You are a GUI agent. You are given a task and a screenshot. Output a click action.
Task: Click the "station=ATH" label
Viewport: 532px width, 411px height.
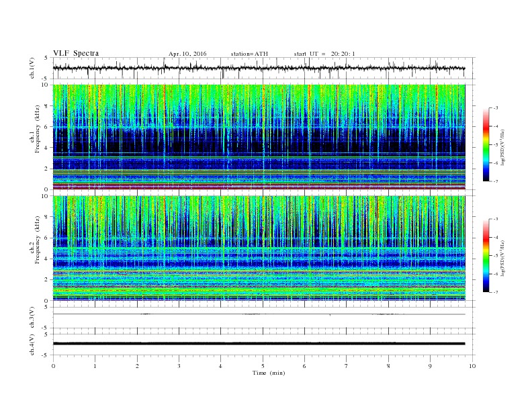click(x=249, y=54)
